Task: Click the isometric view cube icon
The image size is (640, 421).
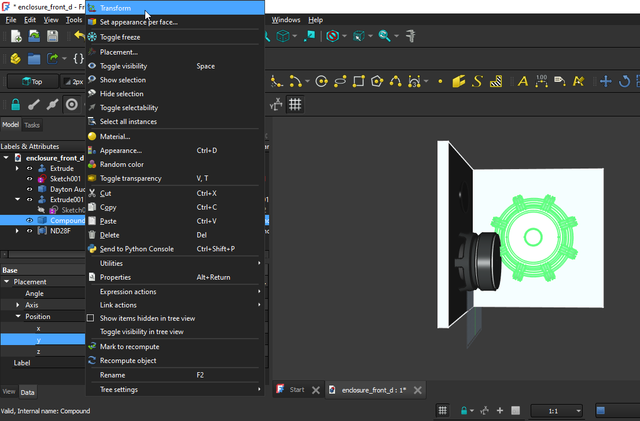Action: 283,36
